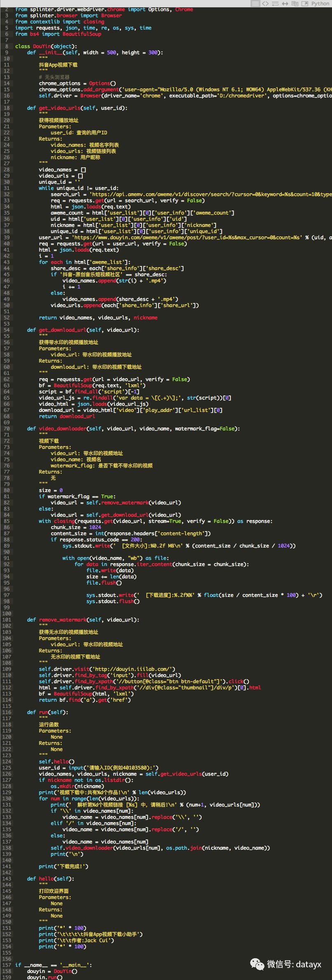Click 'from contextlib import closing' line
This screenshot has width=332, height=980.
(x=60, y=22)
